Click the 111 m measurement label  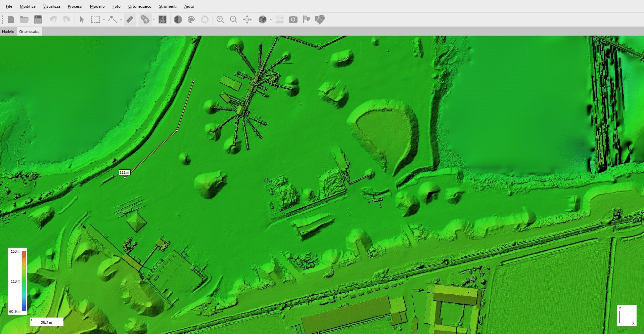[124, 172]
